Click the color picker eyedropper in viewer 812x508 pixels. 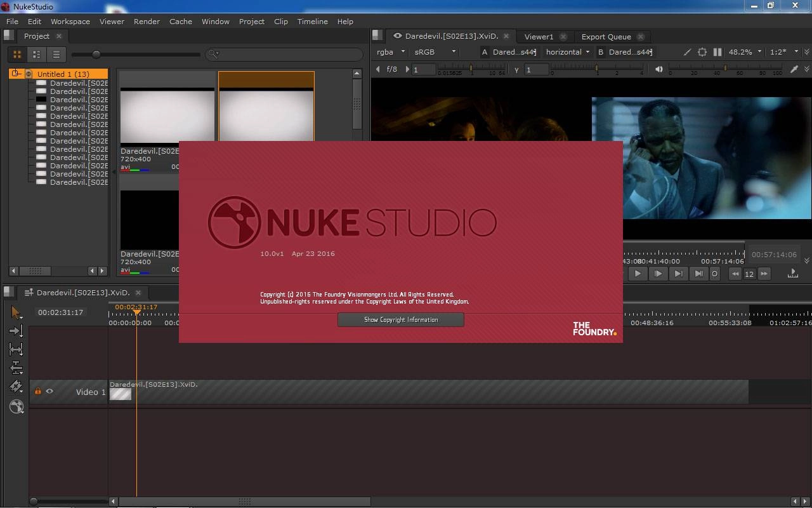coord(794,69)
